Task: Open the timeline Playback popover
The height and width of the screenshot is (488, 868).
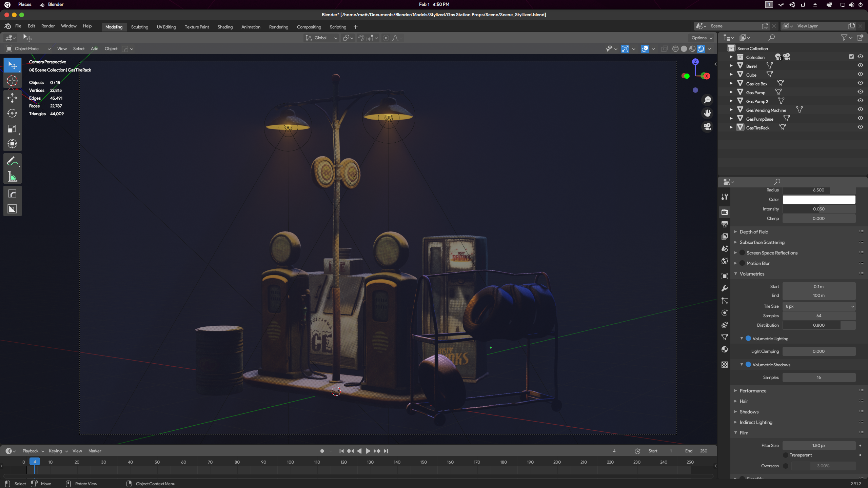Action: click(x=33, y=451)
